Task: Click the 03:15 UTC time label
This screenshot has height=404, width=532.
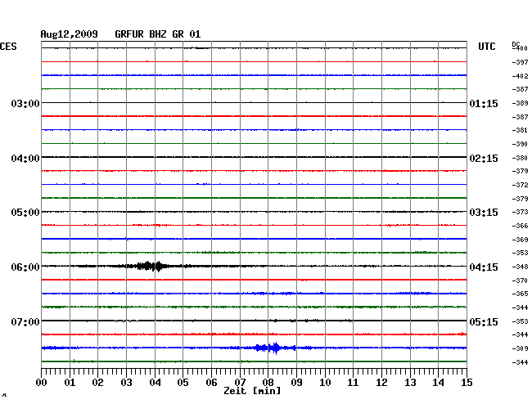Action: point(484,213)
